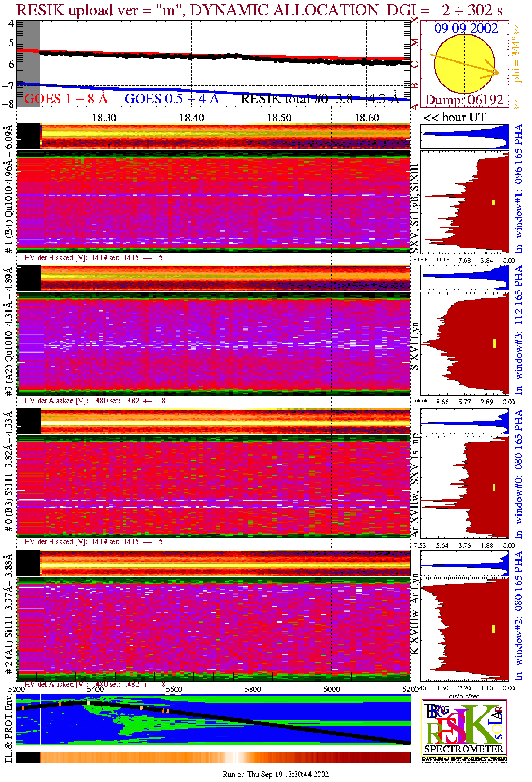Click the 18.50 hour UT axis tick label
This screenshot has height=782, width=532.
pos(279,118)
